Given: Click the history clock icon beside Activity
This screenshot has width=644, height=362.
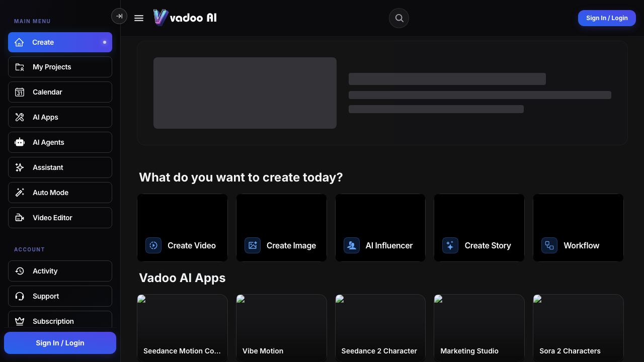Looking at the screenshot, I should pos(20,271).
